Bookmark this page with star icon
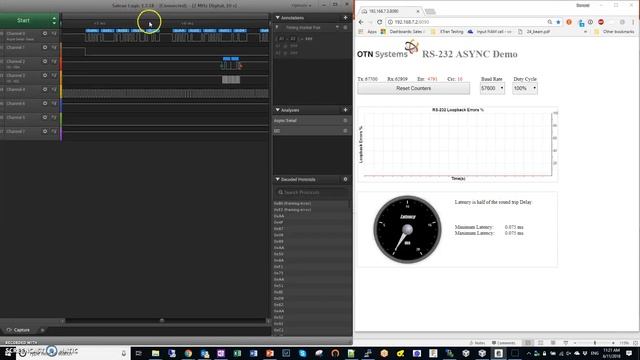The height and width of the screenshot is (360, 640). [x=558, y=22]
